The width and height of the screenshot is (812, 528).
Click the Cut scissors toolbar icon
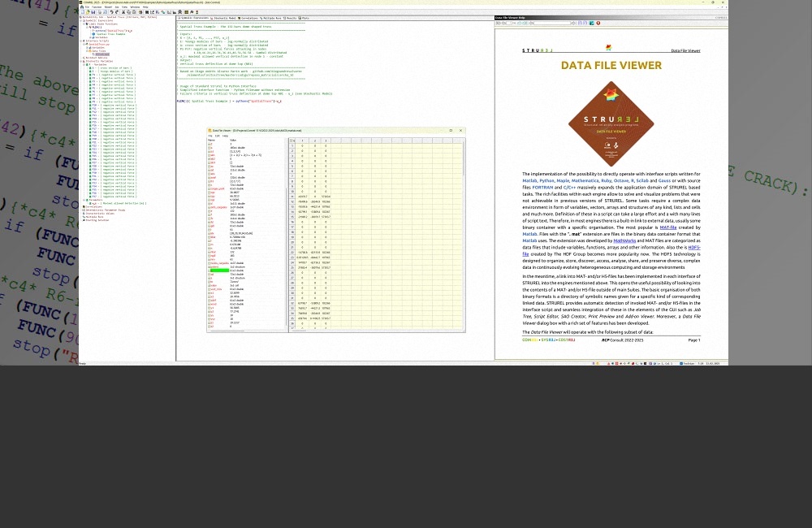click(x=123, y=12)
